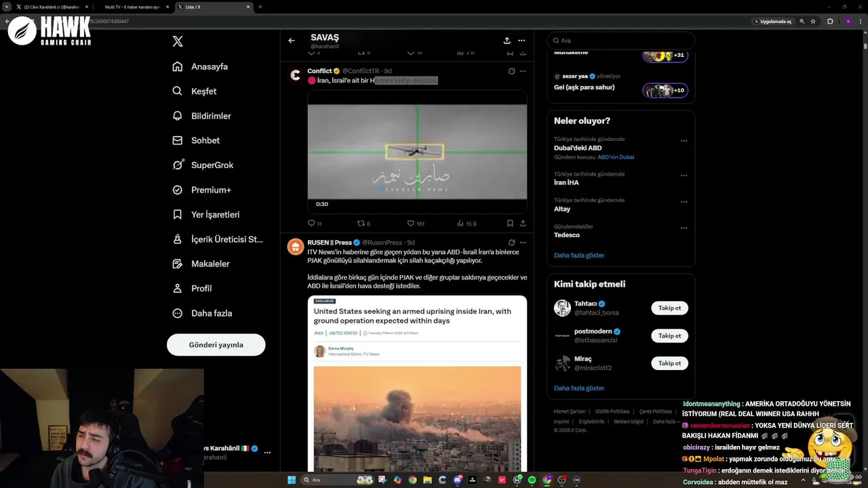Open Spotify from the taskbar
868x488 pixels.
(x=531, y=480)
